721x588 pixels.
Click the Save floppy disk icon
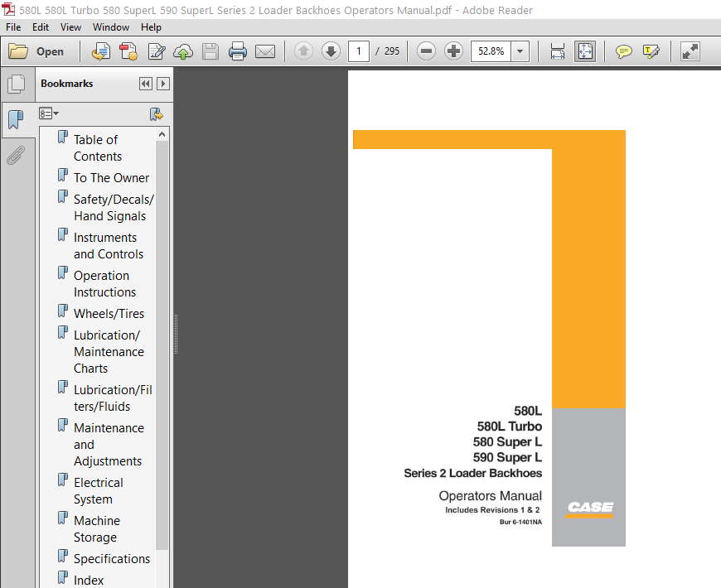[x=210, y=51]
